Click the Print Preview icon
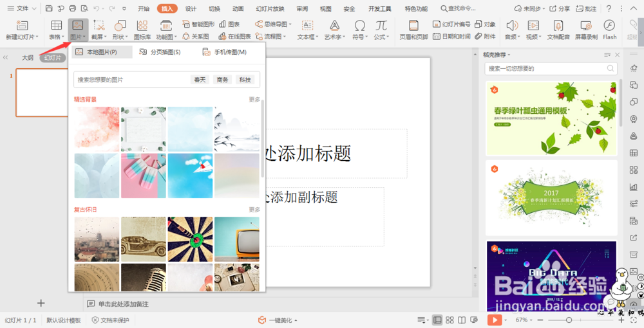The image size is (644, 328). [84, 8]
